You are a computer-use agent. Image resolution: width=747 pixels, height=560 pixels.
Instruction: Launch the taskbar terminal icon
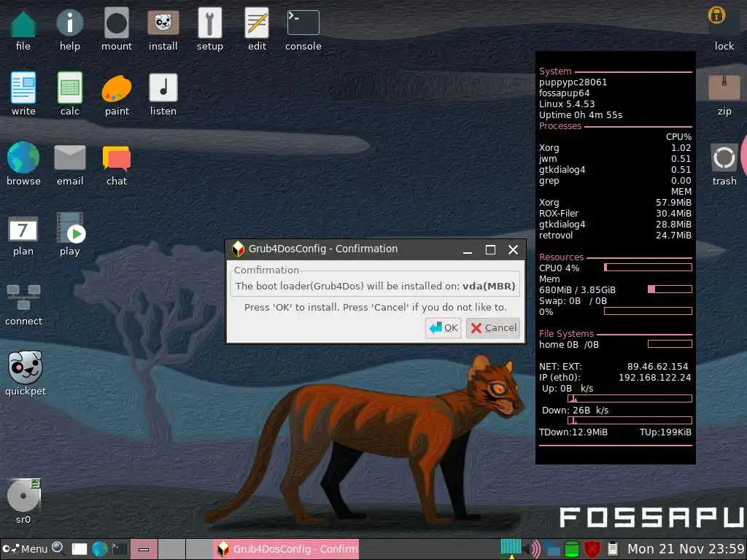coord(120,549)
